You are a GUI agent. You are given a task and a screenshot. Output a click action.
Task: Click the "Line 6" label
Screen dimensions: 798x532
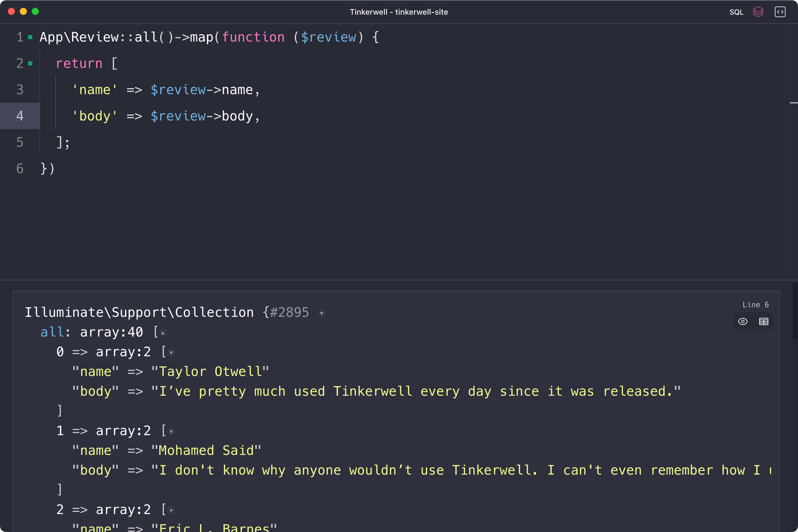(755, 305)
